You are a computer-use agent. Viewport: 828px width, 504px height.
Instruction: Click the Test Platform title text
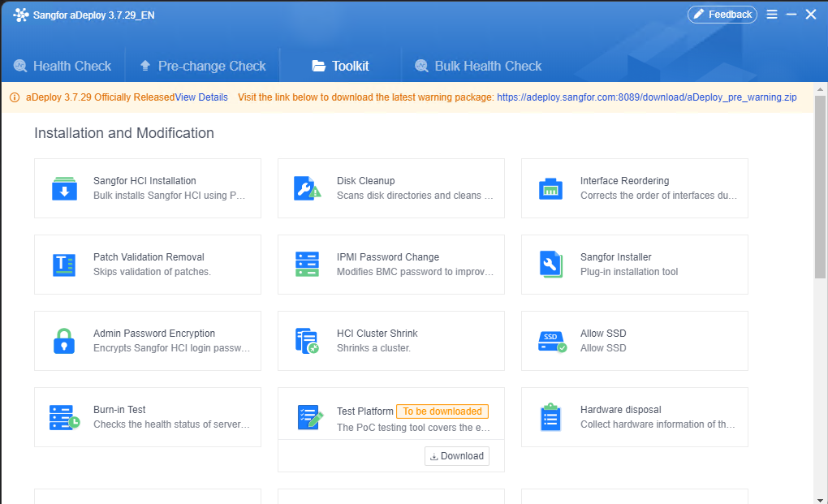[365, 411]
